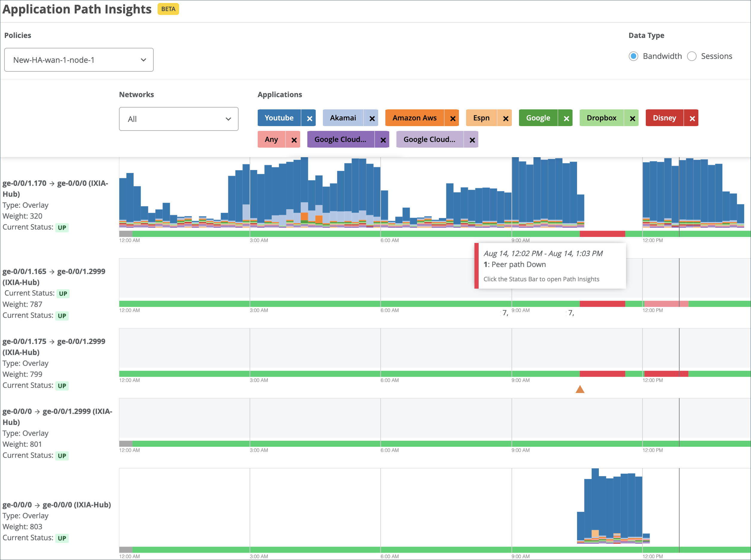
Task: Click the orange triangle event marker
Action: [580, 389]
